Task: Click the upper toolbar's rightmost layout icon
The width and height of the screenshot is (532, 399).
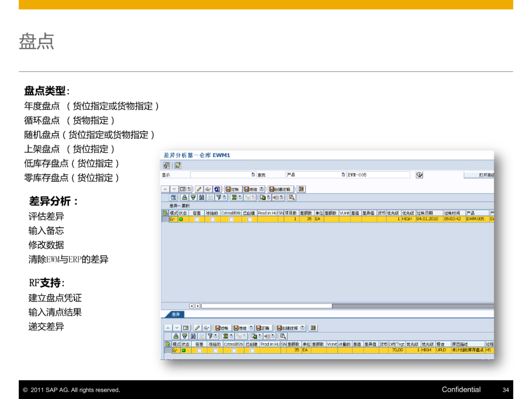Action: click(x=301, y=189)
